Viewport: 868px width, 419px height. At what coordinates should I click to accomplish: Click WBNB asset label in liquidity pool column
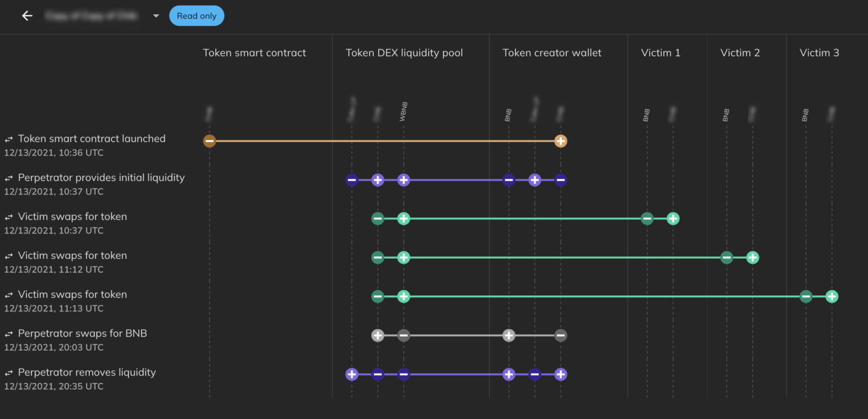point(403,111)
